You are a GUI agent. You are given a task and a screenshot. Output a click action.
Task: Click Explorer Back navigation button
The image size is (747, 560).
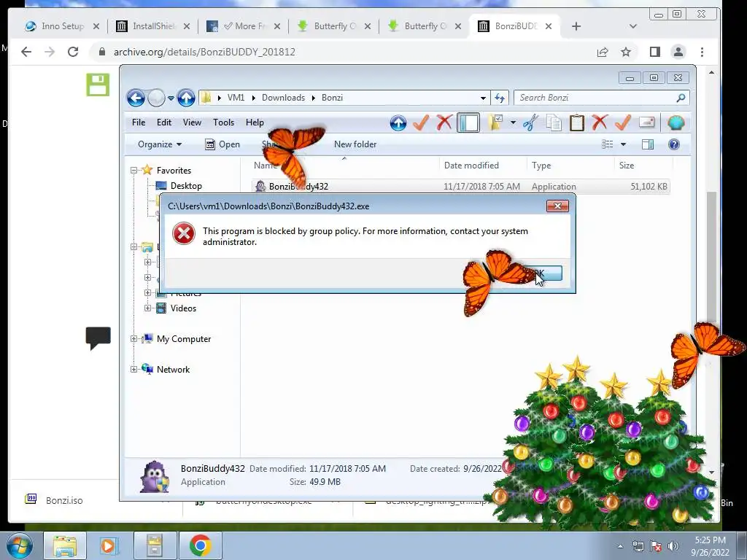pyautogui.click(x=136, y=98)
